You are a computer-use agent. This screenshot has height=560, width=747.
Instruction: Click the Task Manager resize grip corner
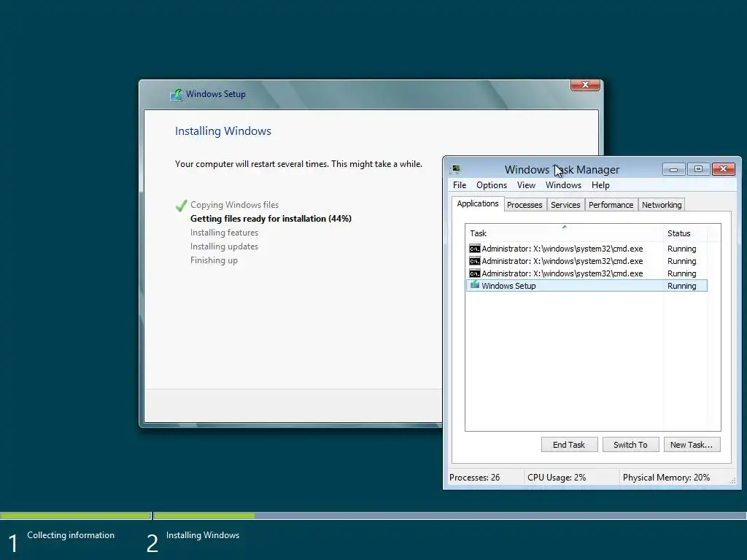[732, 481]
